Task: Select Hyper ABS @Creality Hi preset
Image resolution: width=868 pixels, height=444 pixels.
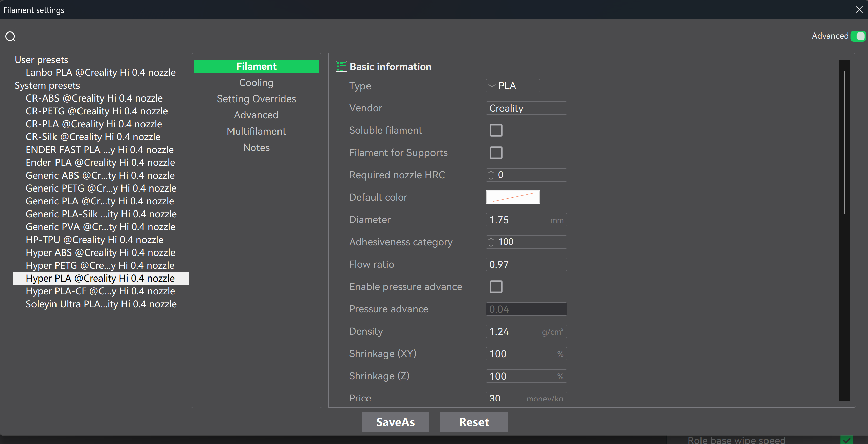Action: point(101,252)
